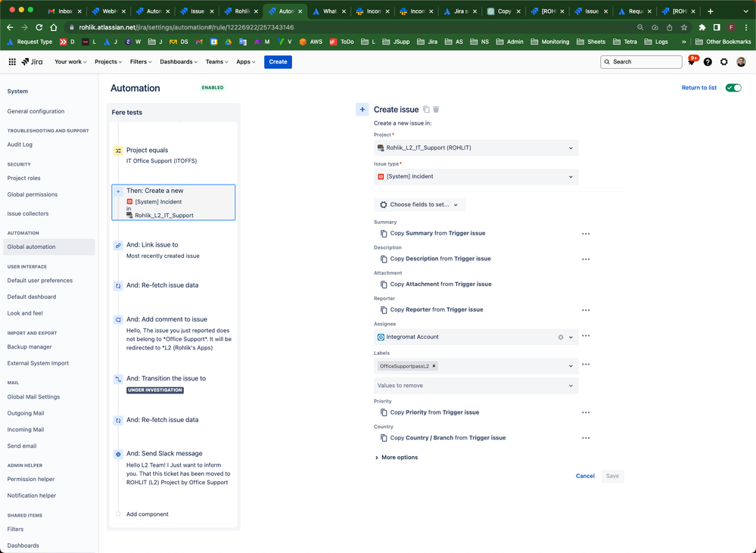Viewport: 756px width, 553px height.
Task: Open Audit Log in sidebar
Action: (20, 144)
